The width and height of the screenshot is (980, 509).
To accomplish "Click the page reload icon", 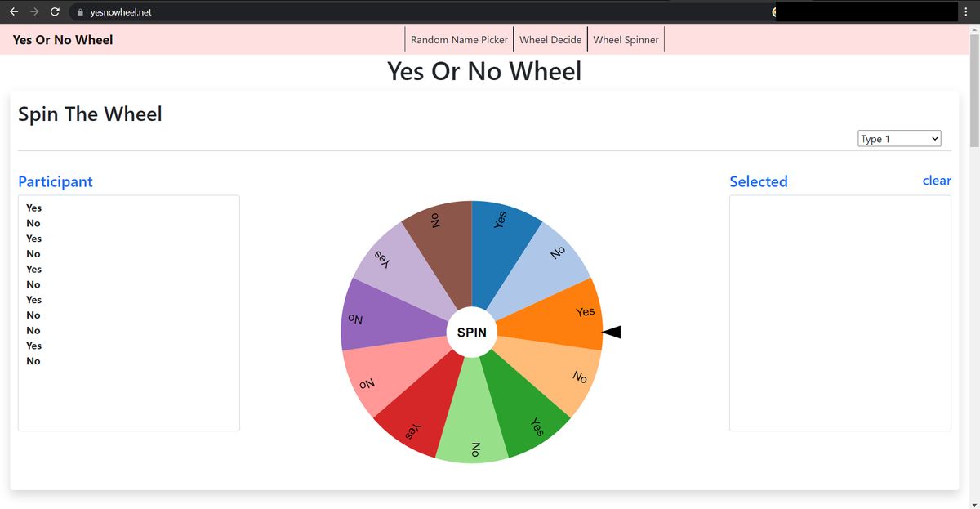I will 54,11.
